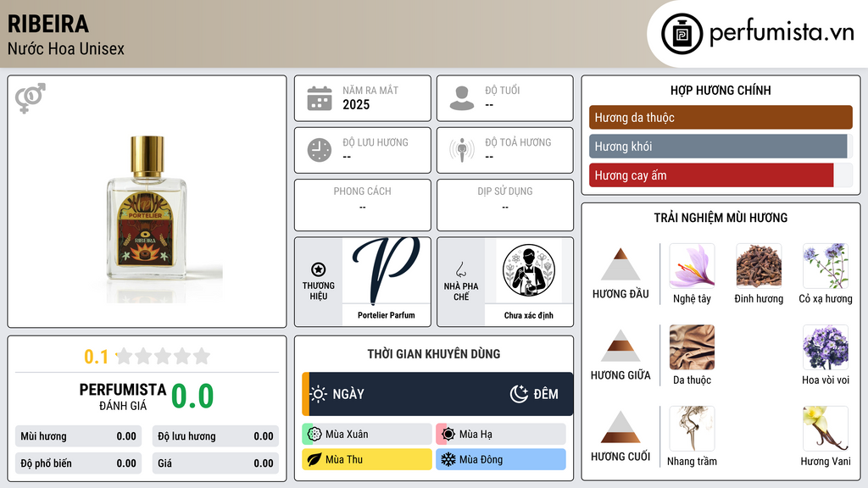Click the Ribeira perfume bottle image

147,208
